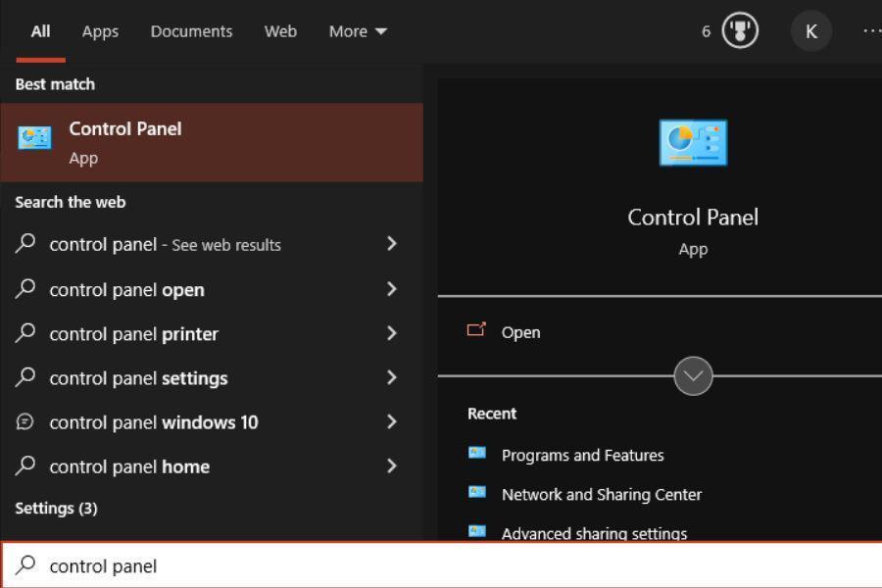The height and width of the screenshot is (588, 882).
Task: Click search icon beside 'control panel home'
Action: point(25,465)
